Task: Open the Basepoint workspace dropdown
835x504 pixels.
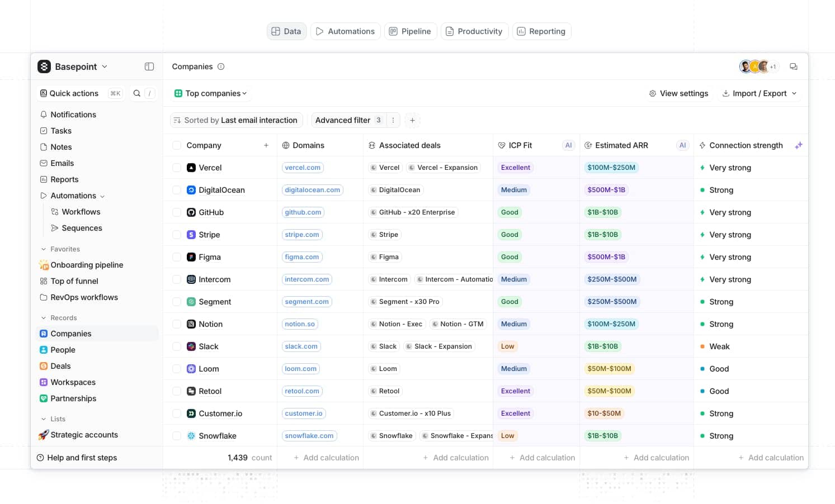Action: click(x=73, y=66)
